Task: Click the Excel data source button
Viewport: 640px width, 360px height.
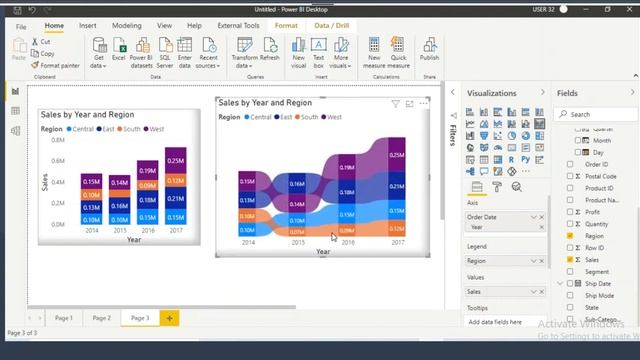Action: point(119,49)
